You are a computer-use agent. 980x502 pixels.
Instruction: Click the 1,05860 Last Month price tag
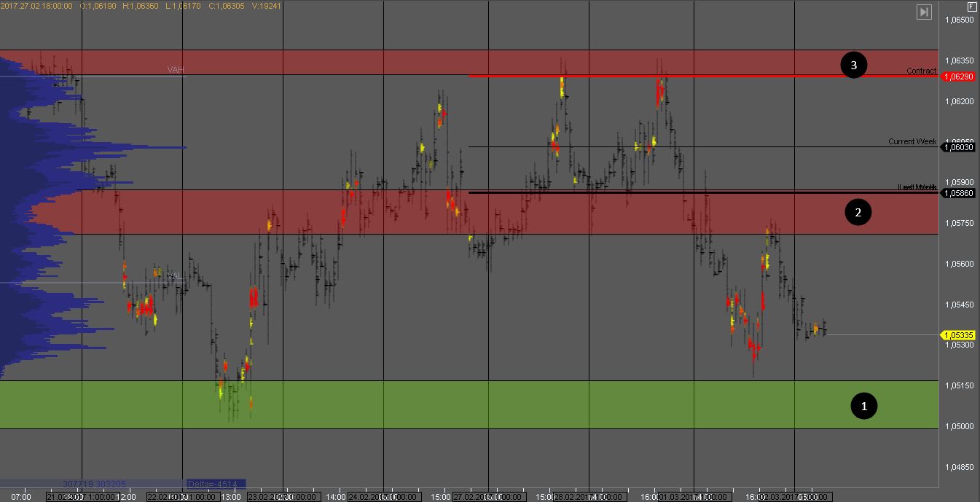click(x=959, y=193)
